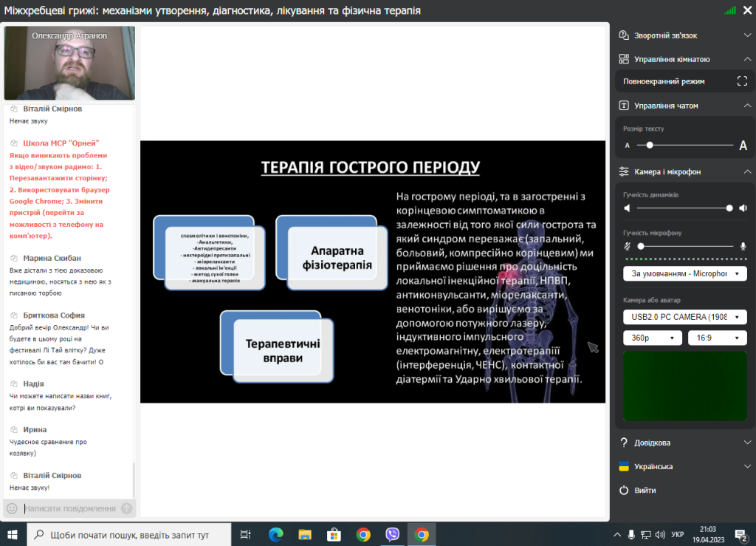Click the Вийти power icon
756x546 pixels.
pos(624,490)
